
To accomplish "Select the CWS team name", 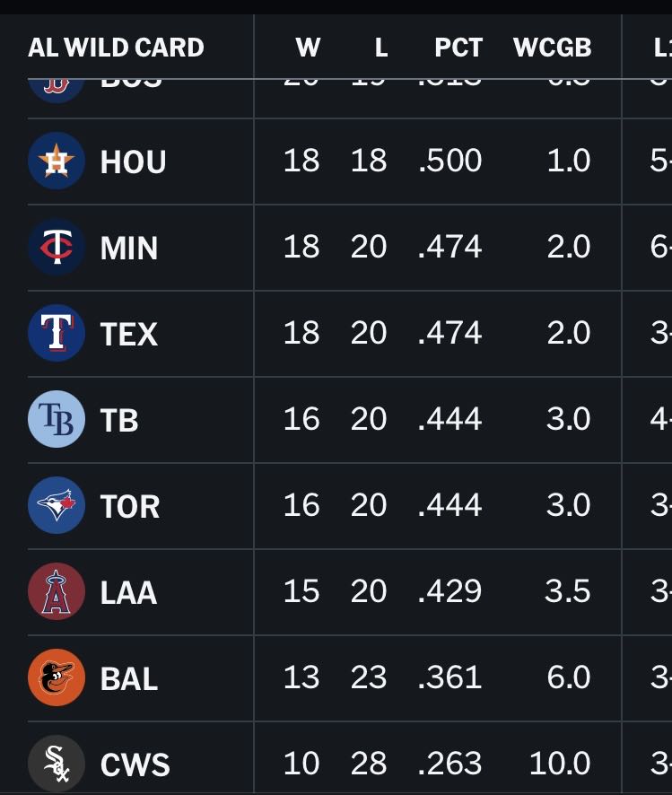I will point(135,765).
